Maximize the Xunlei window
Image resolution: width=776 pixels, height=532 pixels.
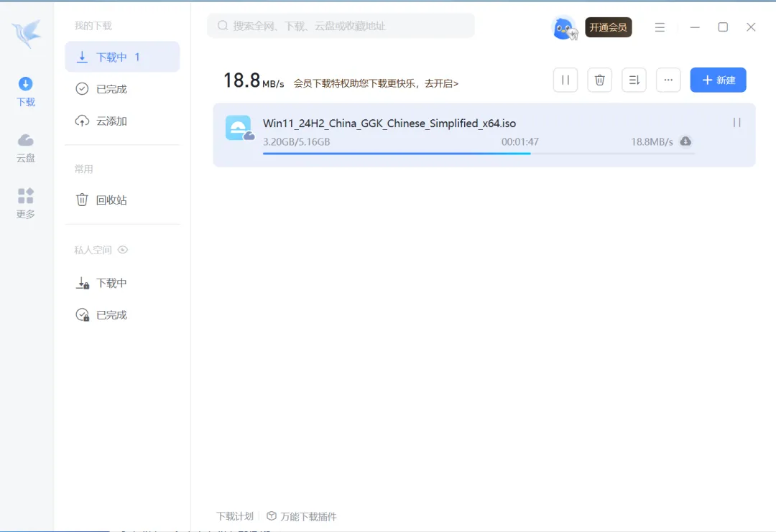pos(723,27)
